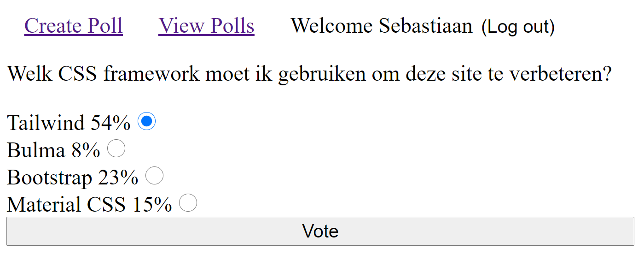The width and height of the screenshot is (644, 255).
Task: Click the username Sebastiaan in the header
Action: [x=425, y=26]
